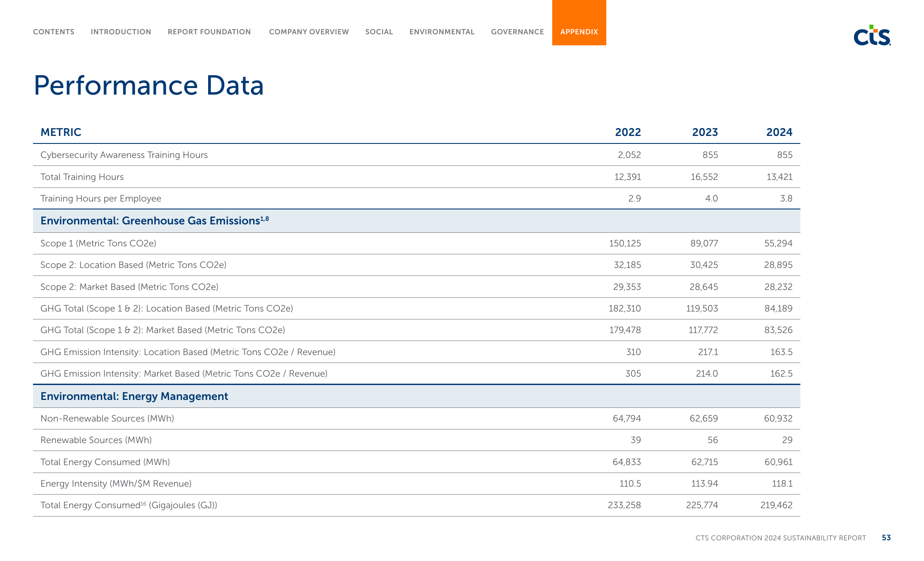Image resolution: width=924 pixels, height=561 pixels.
Task: Select Scope 1 (Metric Tons CO2e) label
Action: click(x=98, y=243)
